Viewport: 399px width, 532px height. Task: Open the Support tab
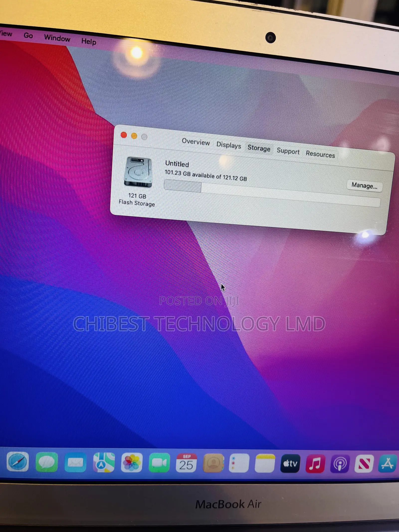(288, 151)
